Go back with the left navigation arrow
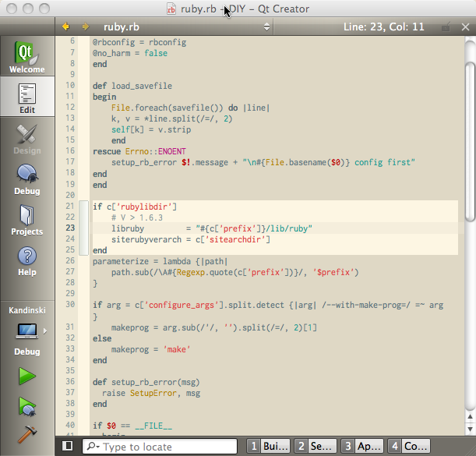 pyautogui.click(x=68, y=27)
